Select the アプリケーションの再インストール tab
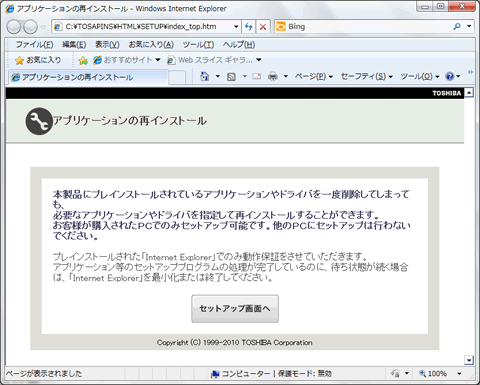 [x=88, y=77]
